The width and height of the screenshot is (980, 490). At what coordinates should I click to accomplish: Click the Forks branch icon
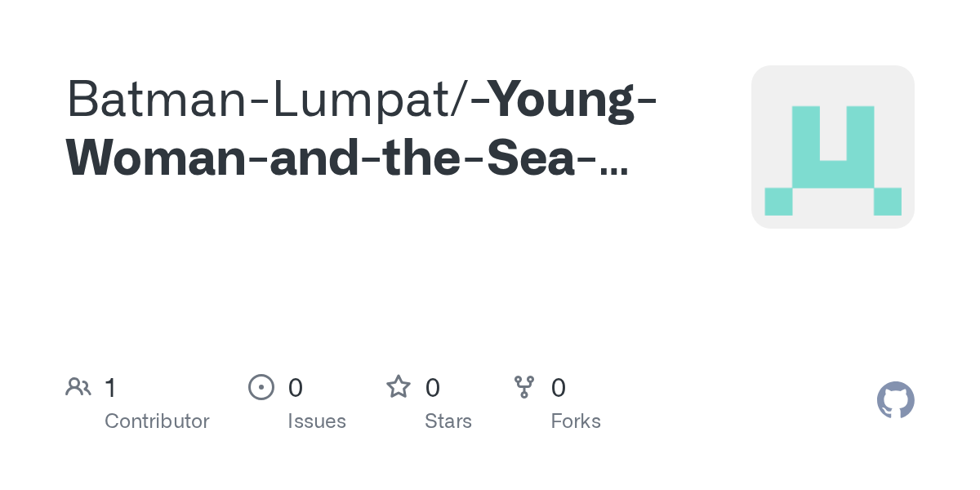click(x=524, y=387)
